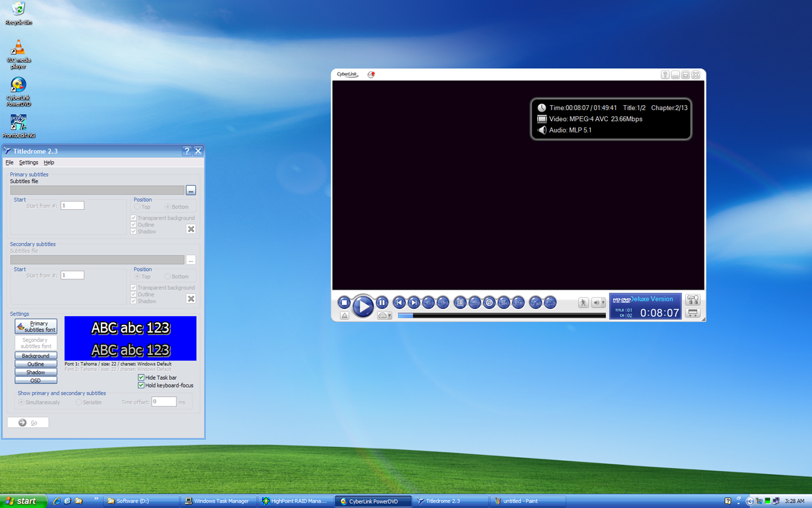This screenshot has width=812, height=508.
Task: Switch to Windows Task Manager taskbar button
Action: click(x=219, y=501)
